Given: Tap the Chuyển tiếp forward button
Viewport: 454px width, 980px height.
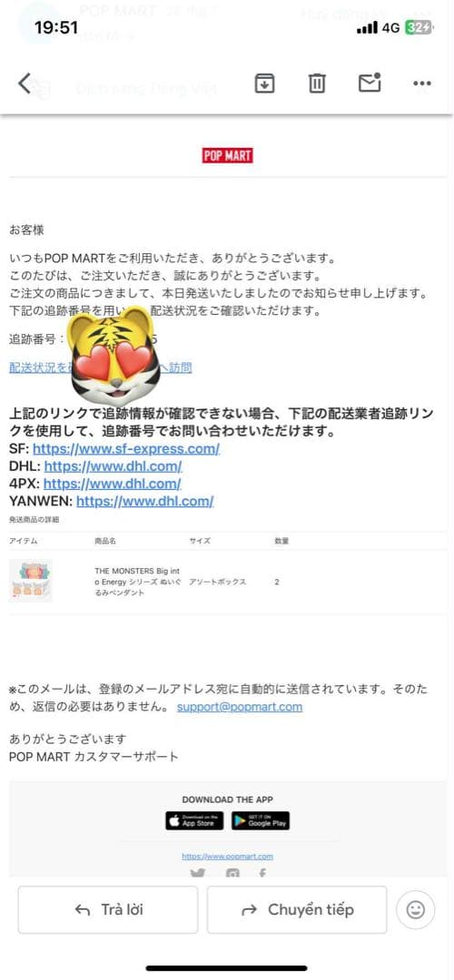Looking at the screenshot, I should coord(297,909).
